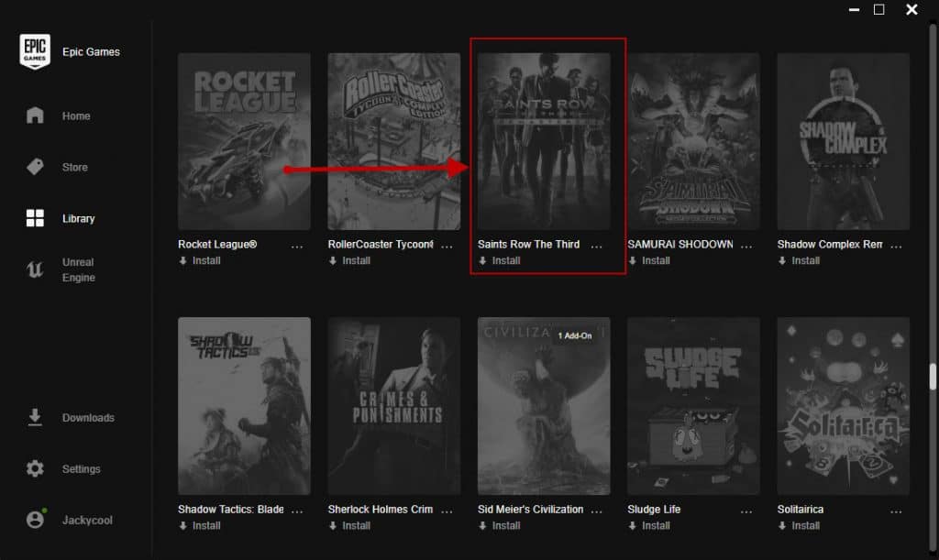Screen dimensions: 939x560
Task: Install Saints Row The Third via Install text
Action: [506, 260]
